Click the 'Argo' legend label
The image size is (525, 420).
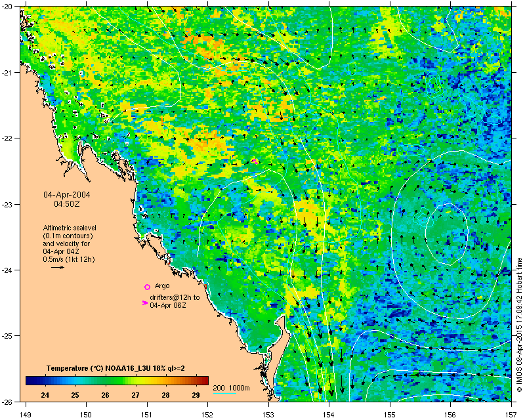162,285
